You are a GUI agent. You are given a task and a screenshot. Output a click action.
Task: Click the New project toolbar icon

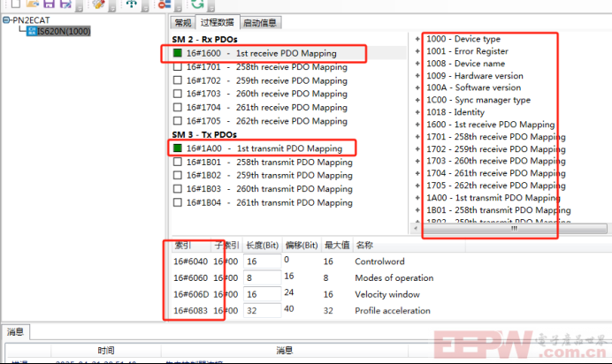(x=16, y=4)
